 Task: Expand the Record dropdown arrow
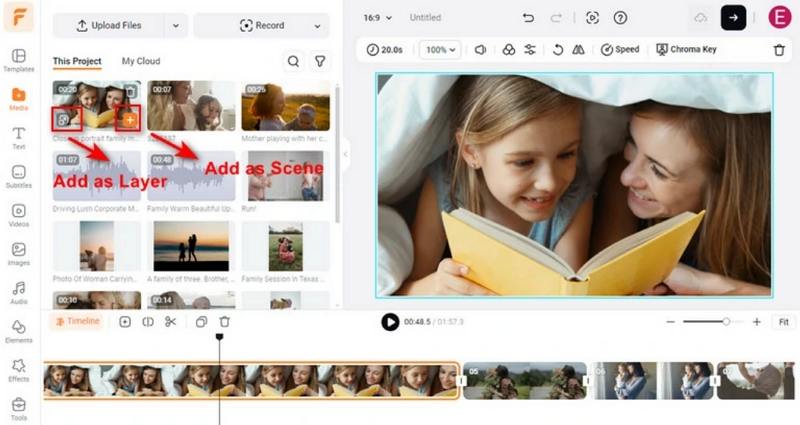coord(317,26)
